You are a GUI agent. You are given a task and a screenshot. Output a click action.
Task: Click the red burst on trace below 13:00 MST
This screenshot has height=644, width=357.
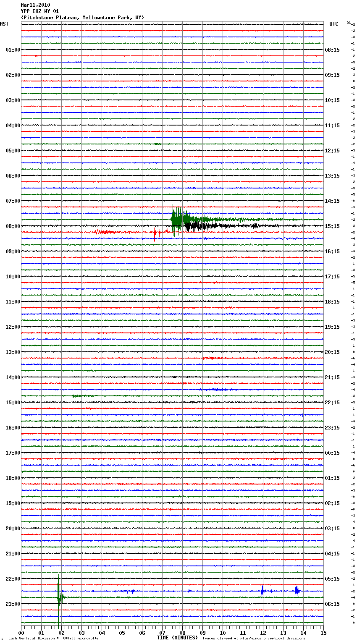[x=212, y=358]
